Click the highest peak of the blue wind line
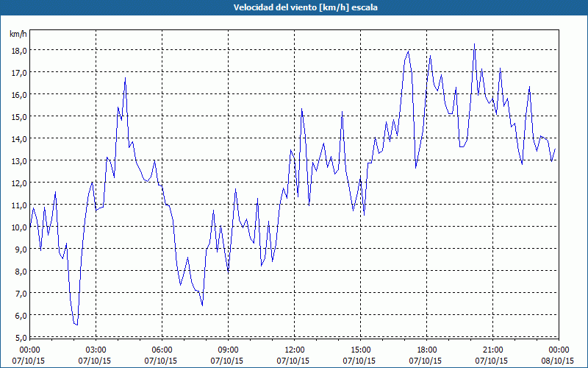588x368 pixels. [474, 44]
